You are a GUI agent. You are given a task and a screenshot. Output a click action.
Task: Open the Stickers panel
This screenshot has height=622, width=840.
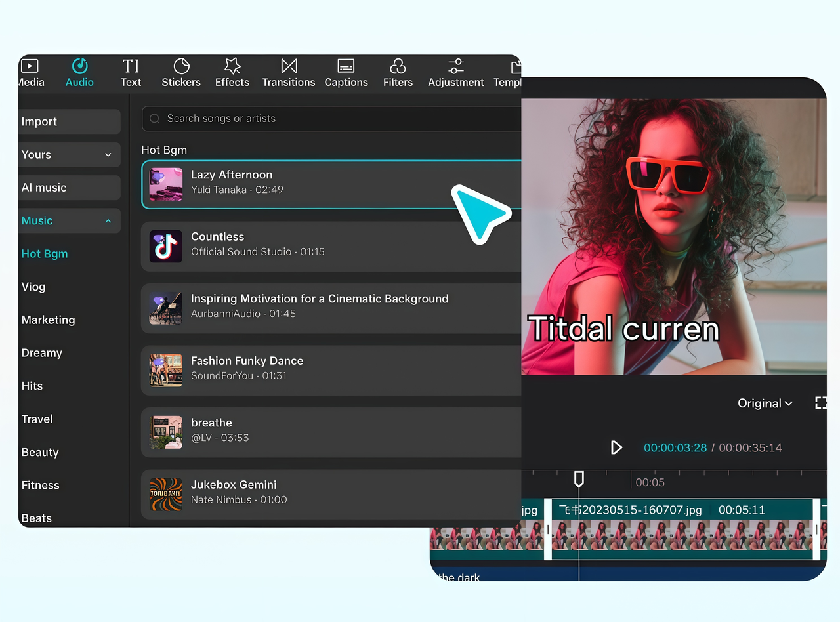[181, 73]
